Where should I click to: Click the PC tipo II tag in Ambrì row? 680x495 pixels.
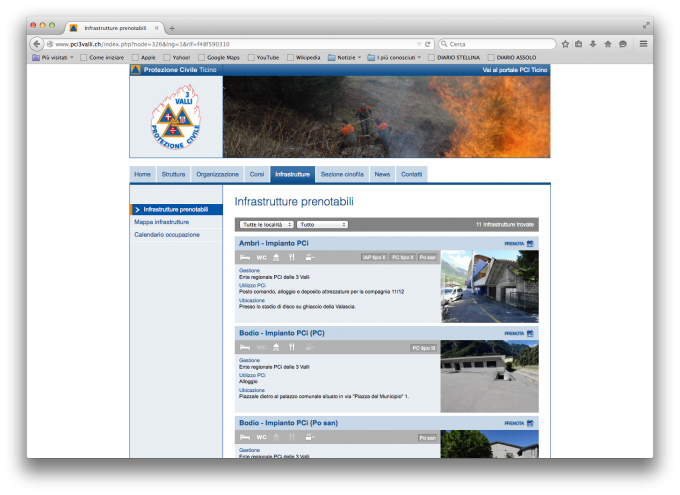pos(402,257)
